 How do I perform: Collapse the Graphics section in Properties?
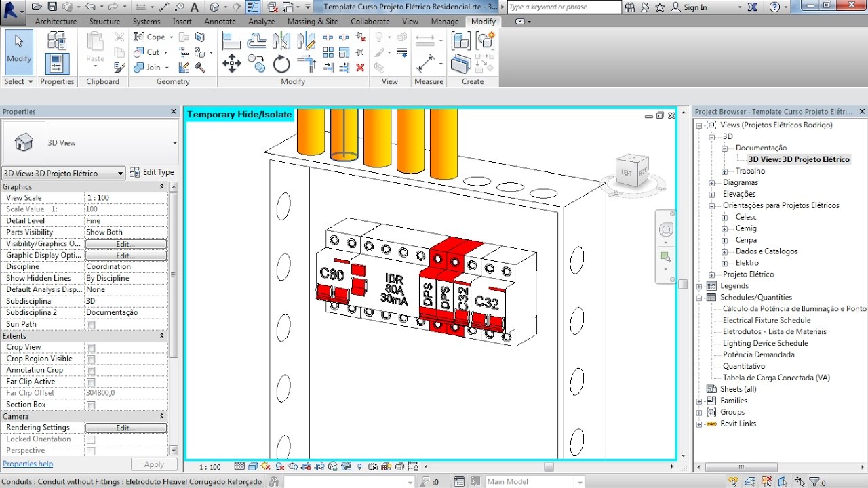161,186
